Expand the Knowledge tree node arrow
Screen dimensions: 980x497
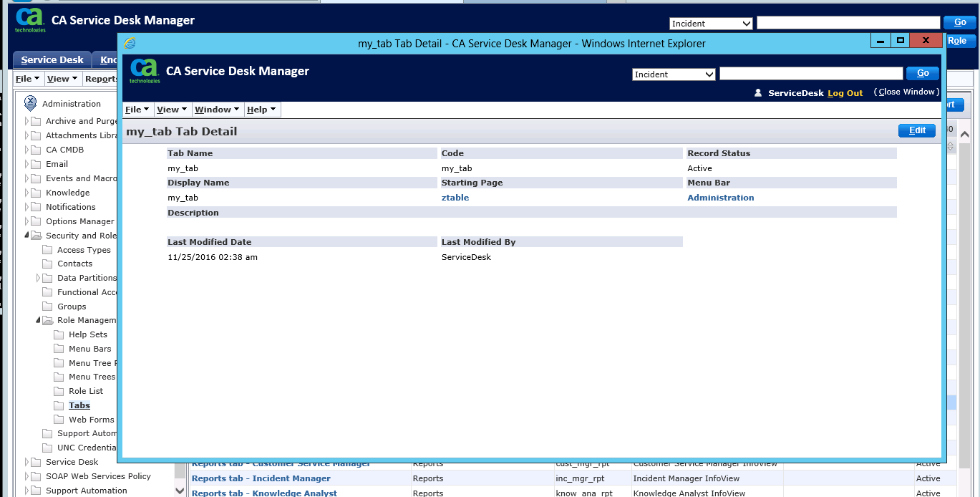pos(27,193)
